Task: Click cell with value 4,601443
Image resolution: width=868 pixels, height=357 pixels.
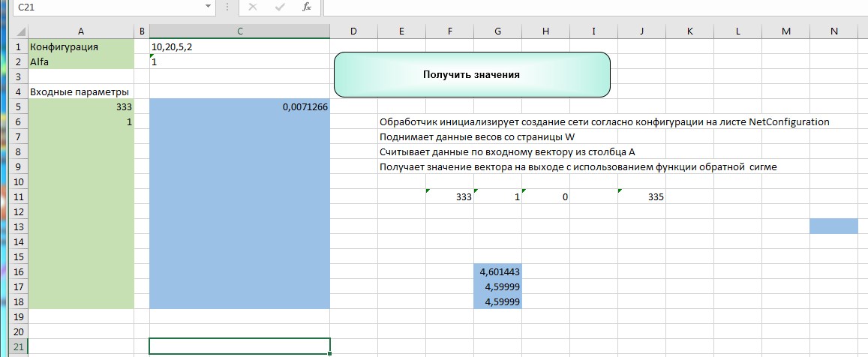Action: [497, 271]
